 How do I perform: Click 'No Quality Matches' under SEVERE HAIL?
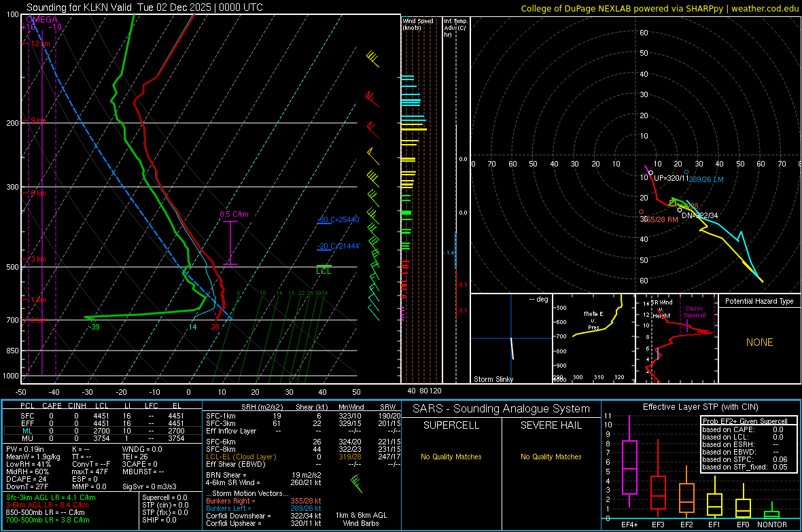(x=551, y=457)
